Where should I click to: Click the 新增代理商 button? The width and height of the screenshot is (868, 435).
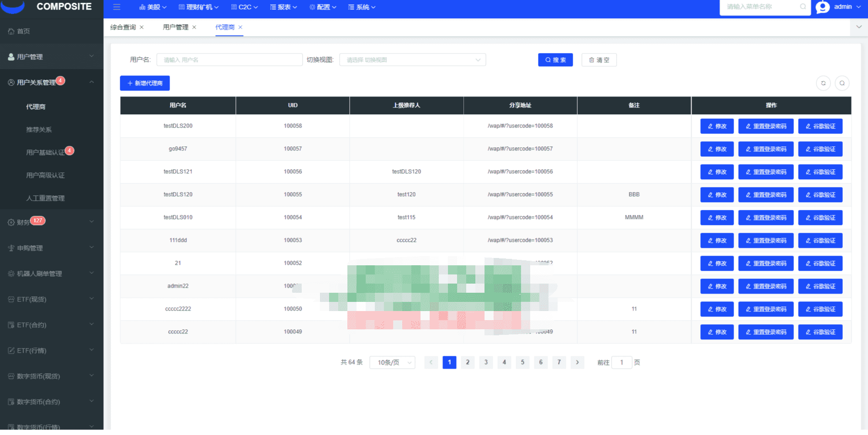(145, 83)
